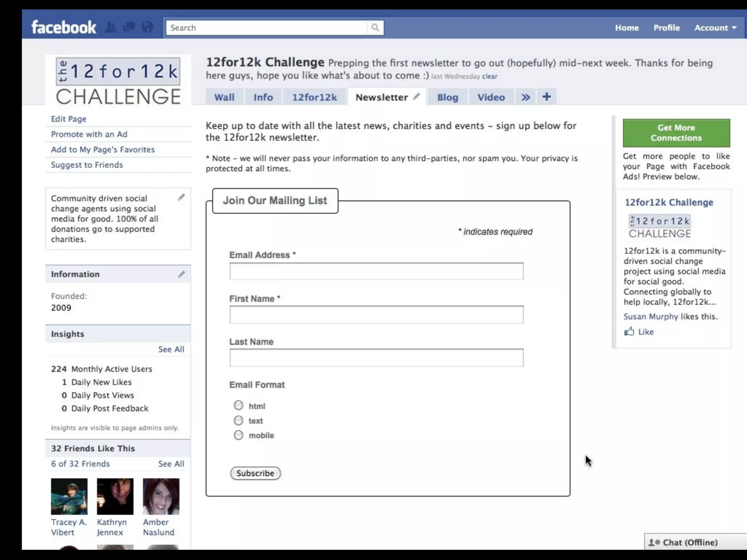Open the friend requests icon
The height and width of the screenshot is (560, 747).
coord(111,27)
